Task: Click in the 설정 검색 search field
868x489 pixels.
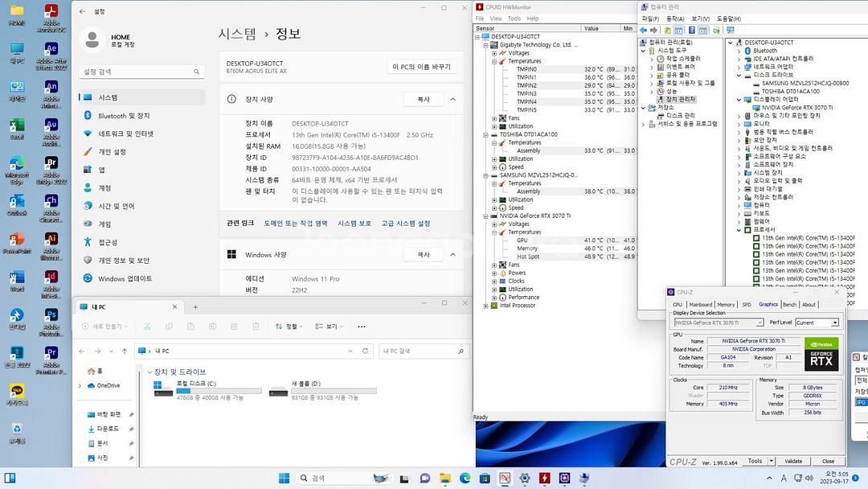Action: [x=141, y=72]
